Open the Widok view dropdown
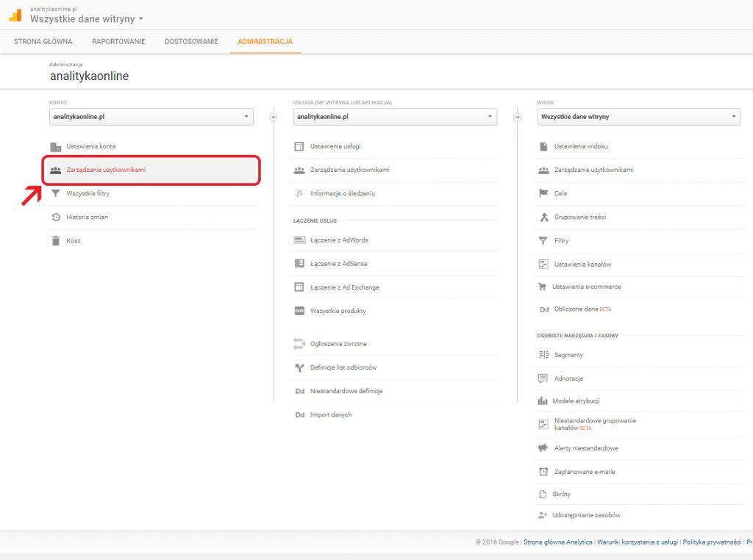753x560 pixels. click(639, 117)
